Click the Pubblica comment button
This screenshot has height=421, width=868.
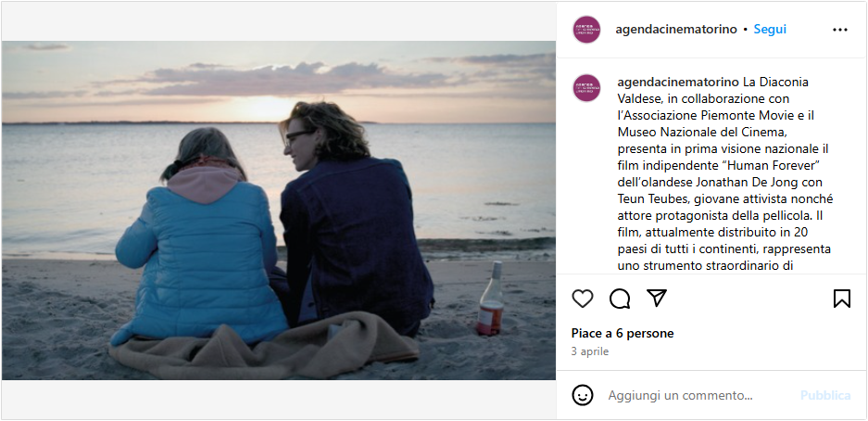pos(825,396)
